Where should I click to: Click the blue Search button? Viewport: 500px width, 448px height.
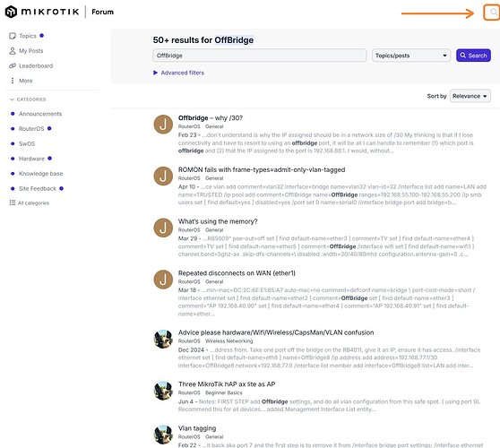pos(473,56)
